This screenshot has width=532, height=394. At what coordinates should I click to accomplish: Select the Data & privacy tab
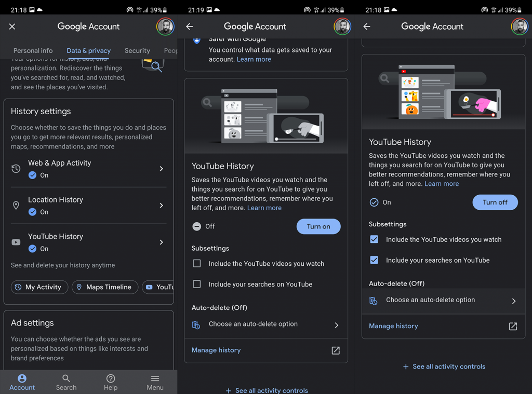tap(88, 50)
